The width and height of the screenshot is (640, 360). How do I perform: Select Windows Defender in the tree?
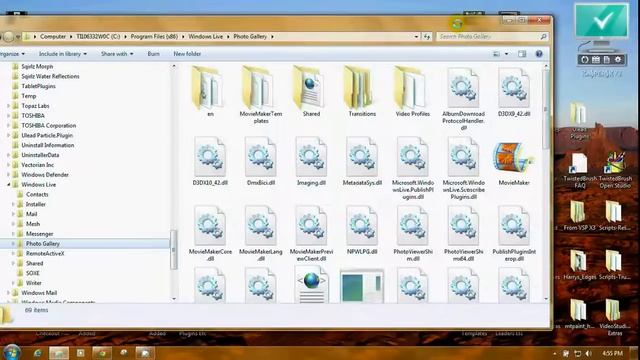[x=45, y=175]
